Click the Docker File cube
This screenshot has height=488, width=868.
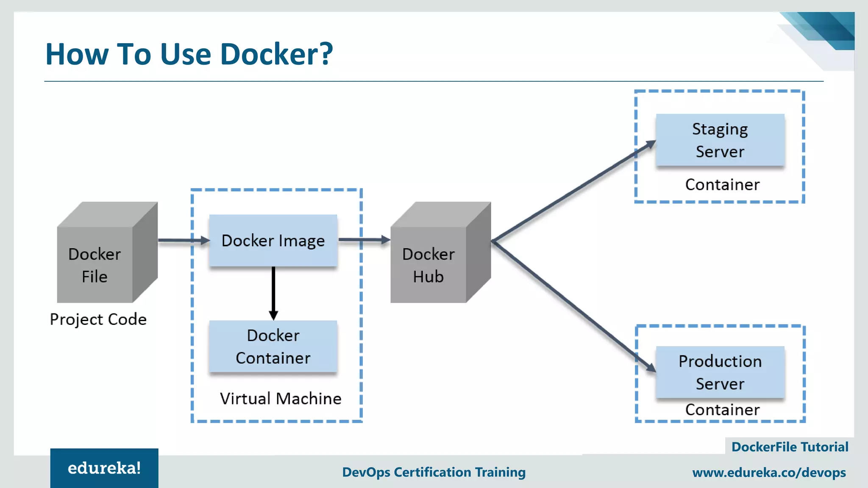95,265
